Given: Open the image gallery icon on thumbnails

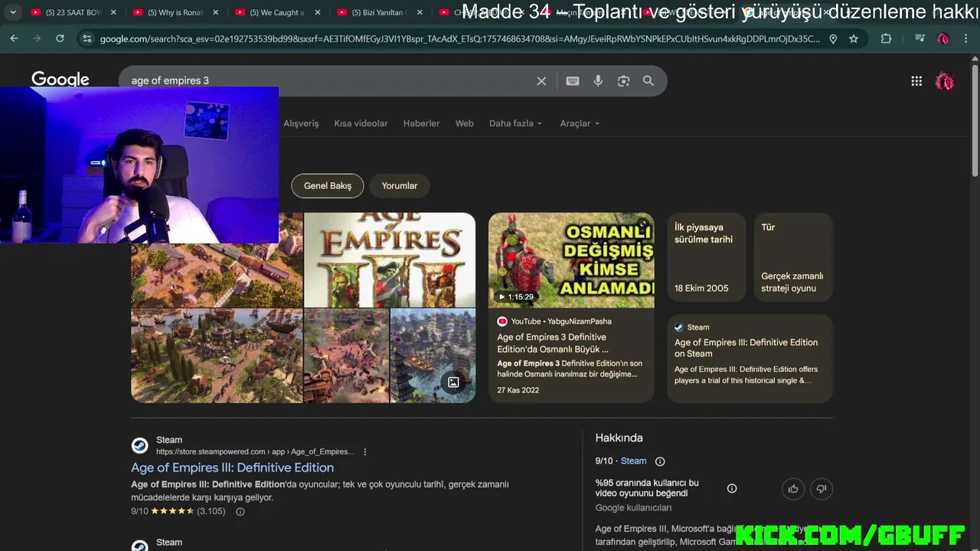Looking at the screenshot, I should coord(453,382).
